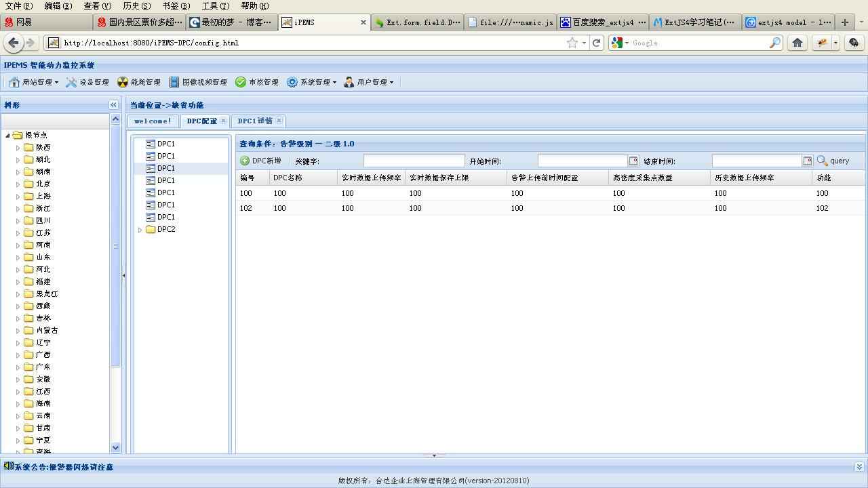Select the DPC配置 tab
Viewport: 868px width, 488px height.
click(x=201, y=121)
